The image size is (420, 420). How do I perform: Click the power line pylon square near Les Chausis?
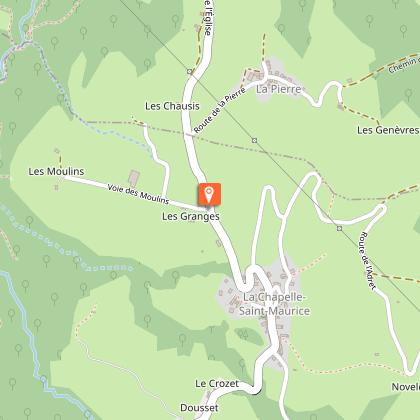pos(190,71)
